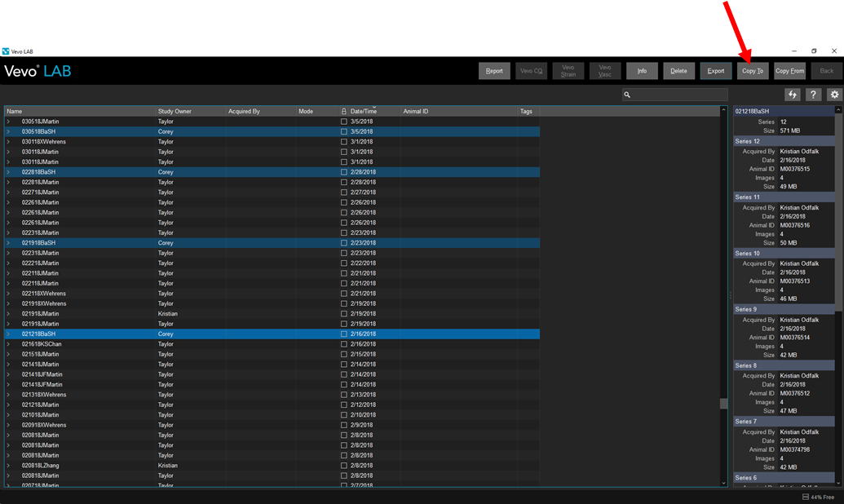Click the study list vertical scrollbar thumb
The image size is (844, 504).
click(x=723, y=404)
